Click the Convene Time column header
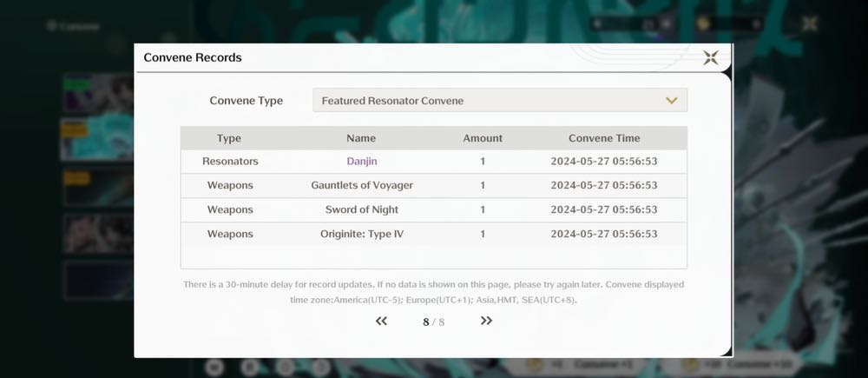 point(604,138)
